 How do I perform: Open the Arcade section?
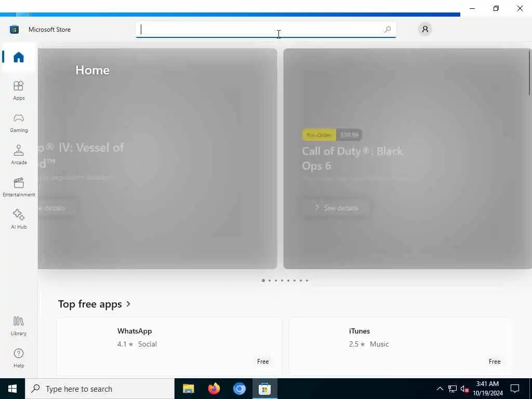(x=19, y=155)
